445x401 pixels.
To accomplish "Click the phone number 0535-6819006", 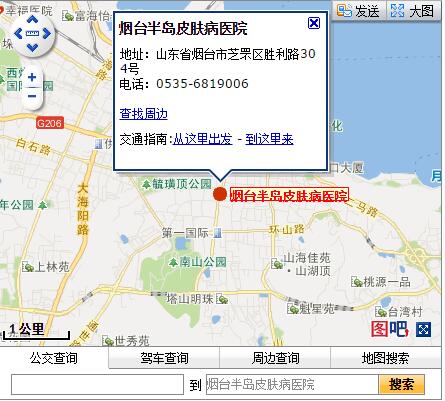I will [202, 83].
